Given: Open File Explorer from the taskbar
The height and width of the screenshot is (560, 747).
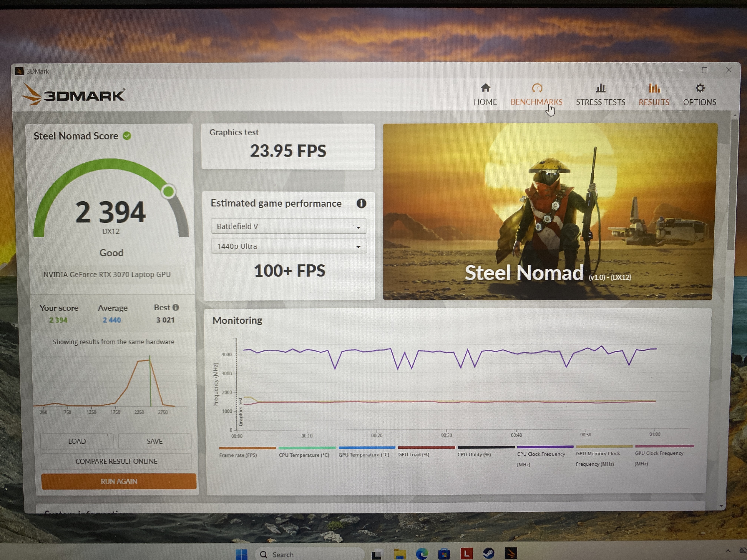Looking at the screenshot, I should 399,554.
